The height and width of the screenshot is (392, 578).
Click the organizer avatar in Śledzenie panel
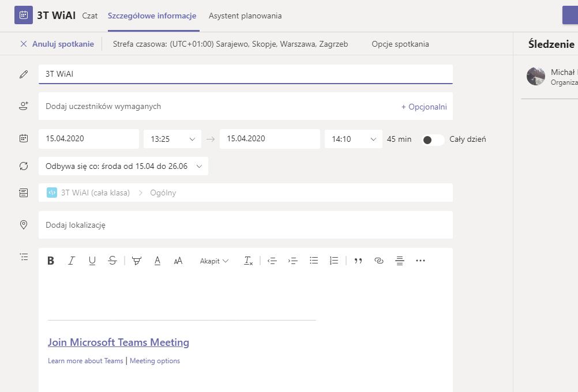pyautogui.click(x=536, y=77)
